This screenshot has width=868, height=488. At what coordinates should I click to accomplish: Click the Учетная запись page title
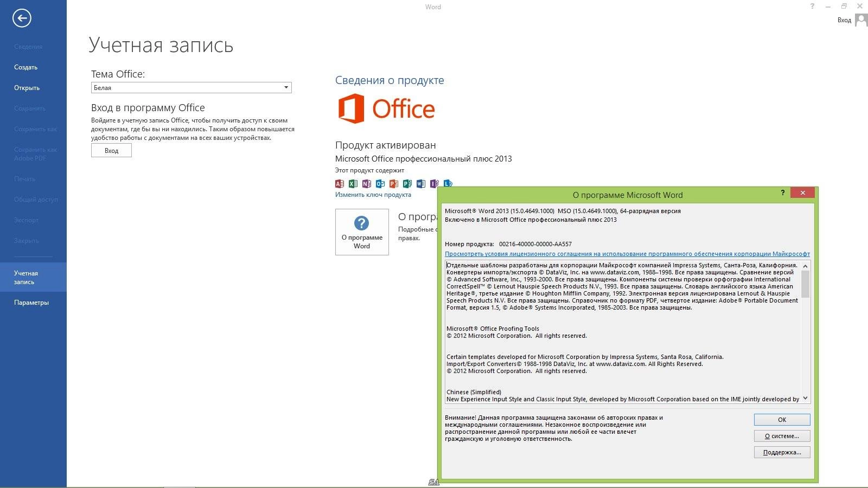(161, 45)
